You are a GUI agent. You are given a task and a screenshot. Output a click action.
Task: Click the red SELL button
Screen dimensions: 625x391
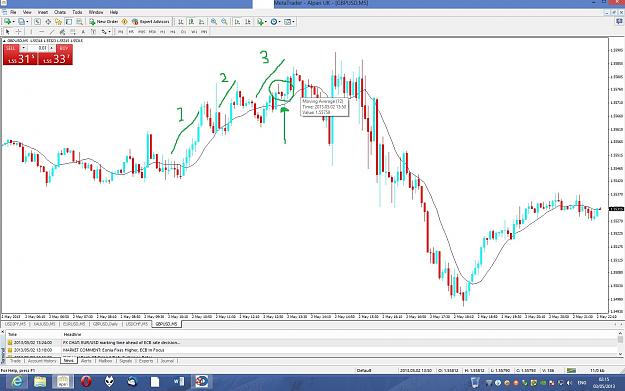coord(20,55)
